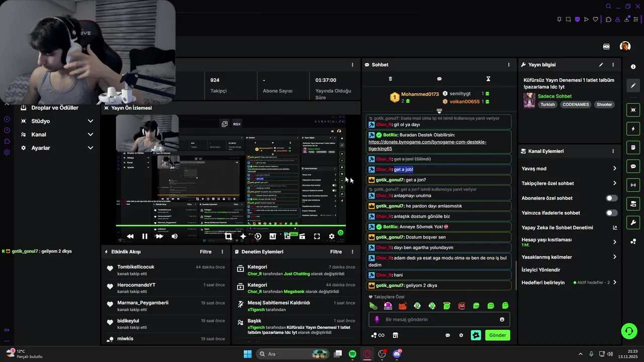Image resolution: width=644 pixels, height=362 pixels.
Task: Focus the Bir mesaj gönderin input
Action: [x=439, y=319]
